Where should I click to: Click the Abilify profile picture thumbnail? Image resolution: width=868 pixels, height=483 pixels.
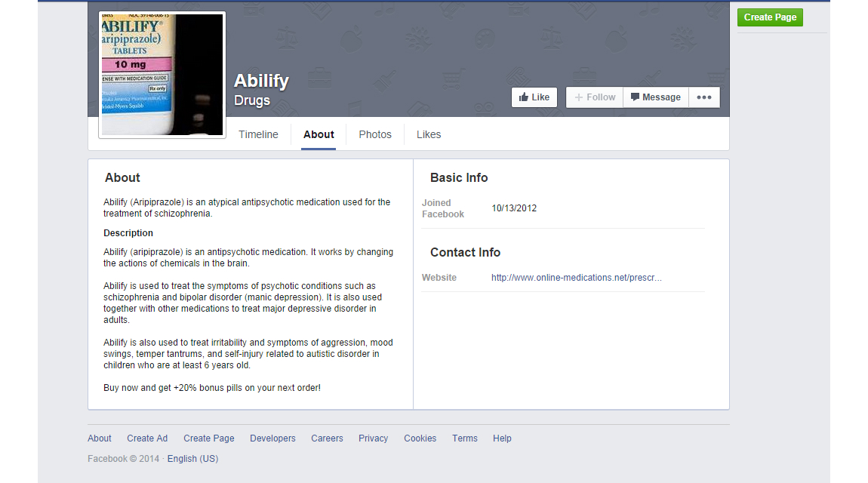coord(162,75)
